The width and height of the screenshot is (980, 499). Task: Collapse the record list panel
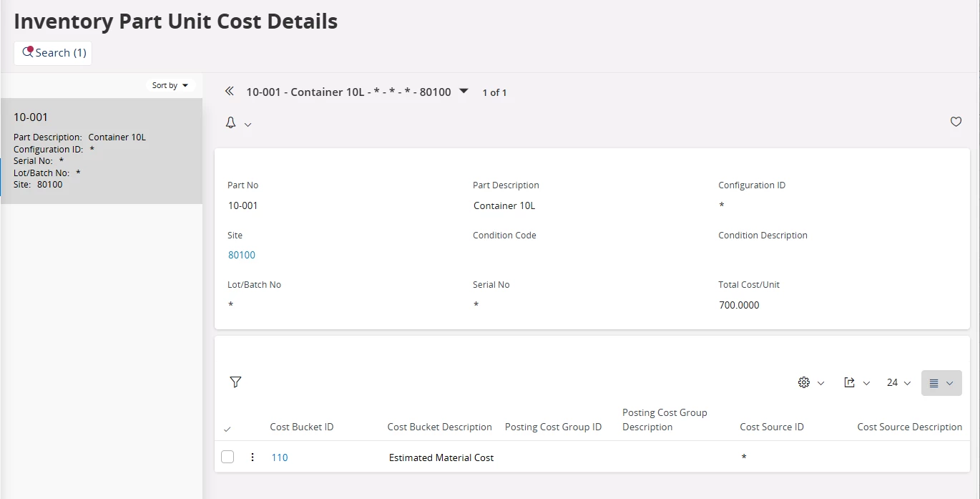229,92
